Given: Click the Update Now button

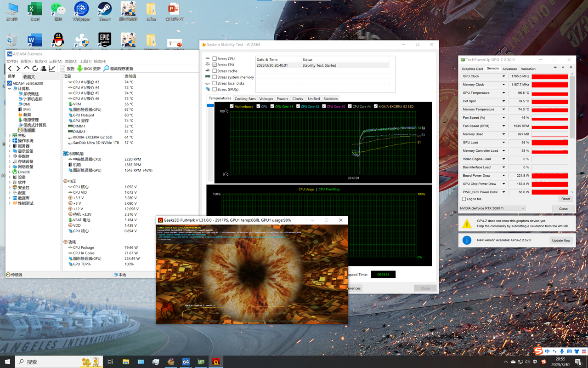Looking at the screenshot, I should click(560, 241).
